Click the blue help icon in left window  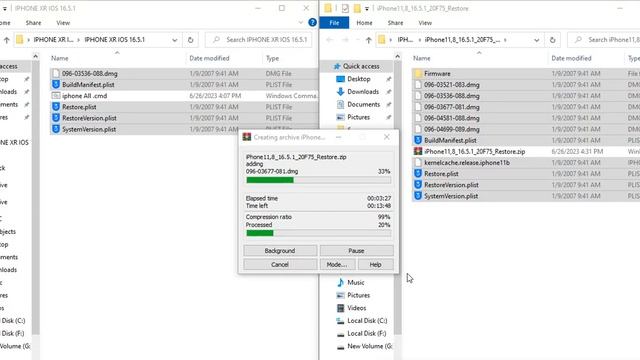click(312, 23)
